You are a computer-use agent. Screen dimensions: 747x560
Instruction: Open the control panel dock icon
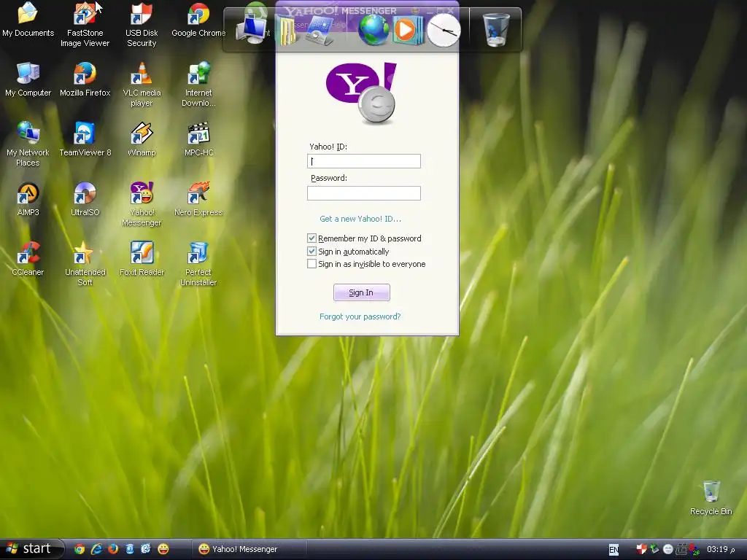coord(320,31)
